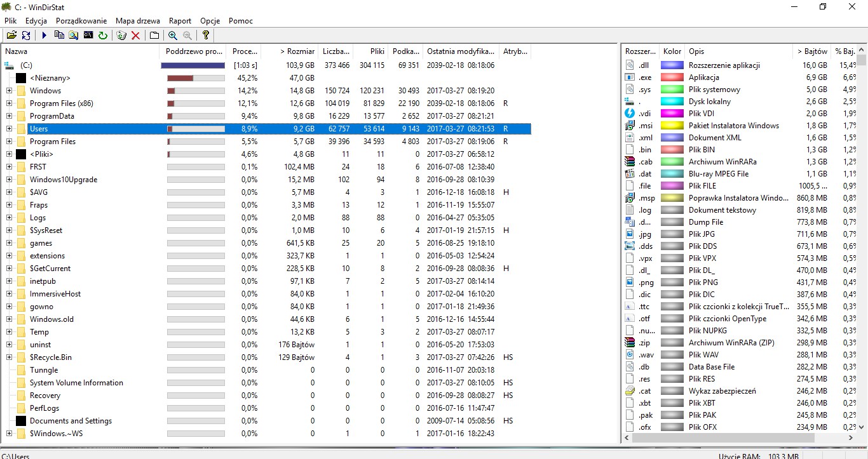Click the .zip WinRAR archive icon
Screen dimensions: 868x459
pyautogui.click(x=630, y=342)
